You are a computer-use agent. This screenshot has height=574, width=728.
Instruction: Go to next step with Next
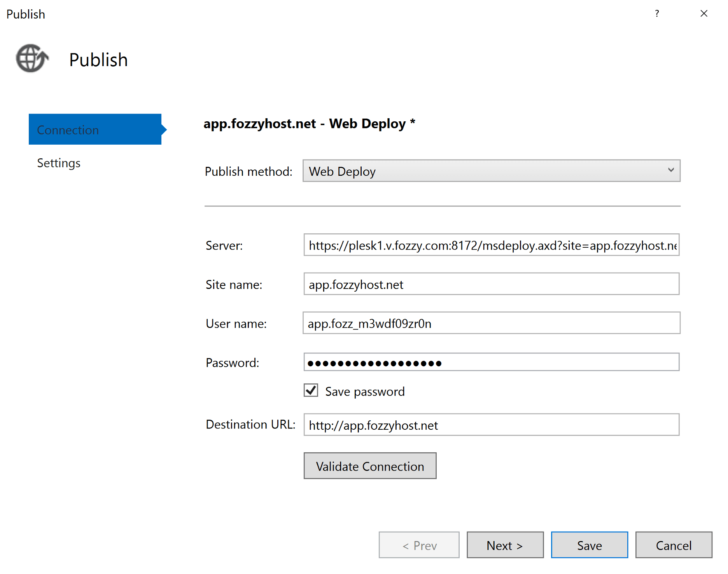[505, 545]
